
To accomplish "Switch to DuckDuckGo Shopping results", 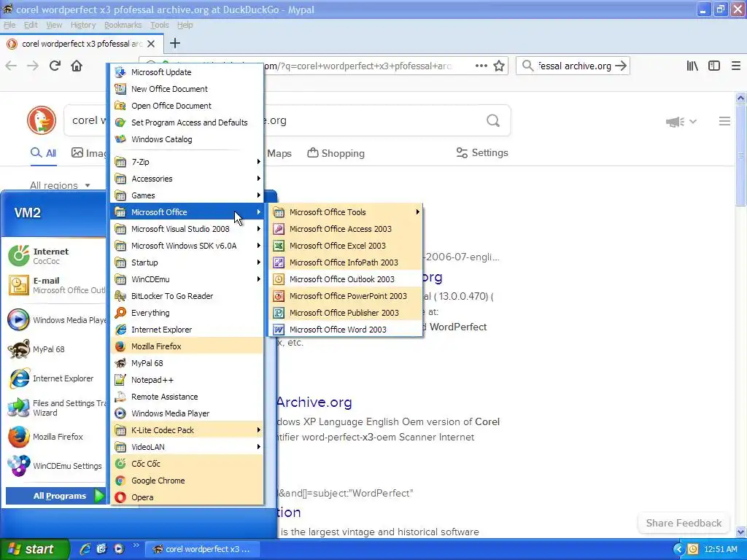I will (x=336, y=153).
